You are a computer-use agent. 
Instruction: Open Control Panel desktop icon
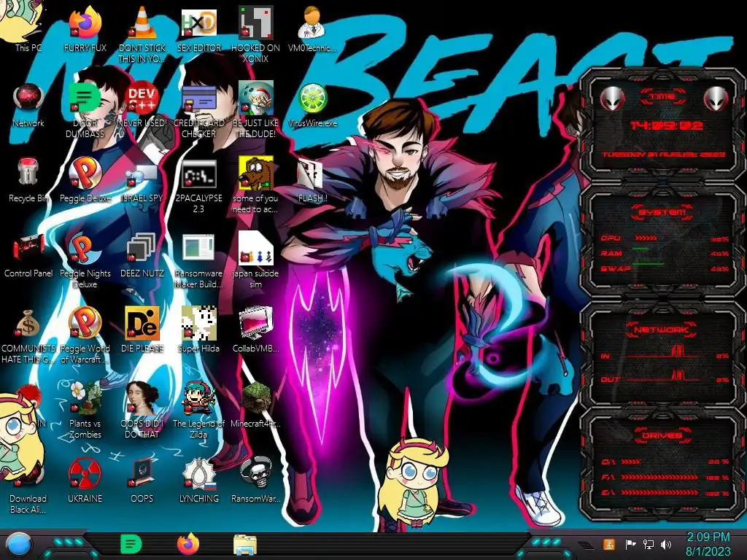tap(28, 254)
